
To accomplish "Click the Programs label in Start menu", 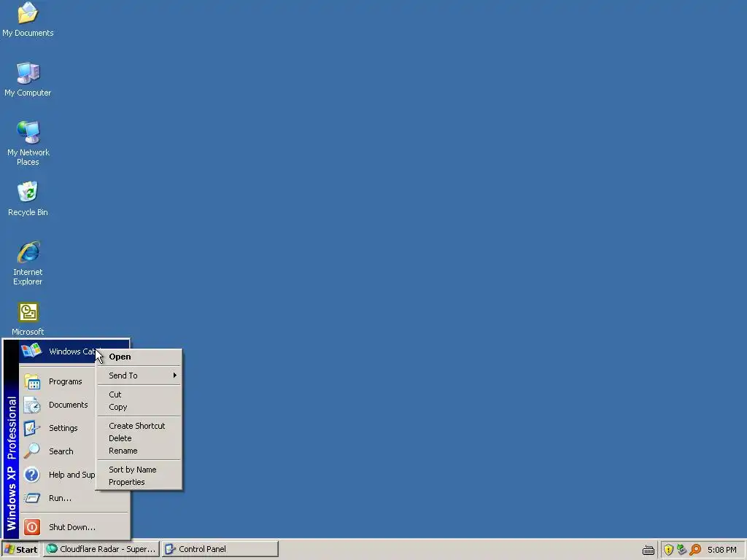I will pyautogui.click(x=65, y=381).
